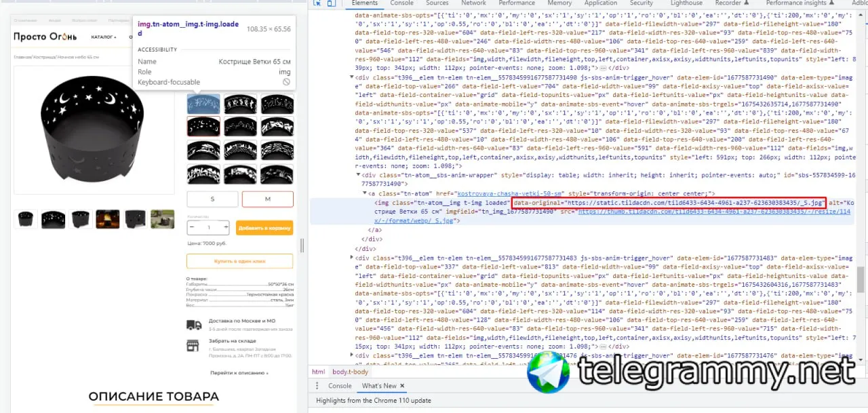Open the Application tab
This screenshot has height=413, width=868.
[601, 3]
